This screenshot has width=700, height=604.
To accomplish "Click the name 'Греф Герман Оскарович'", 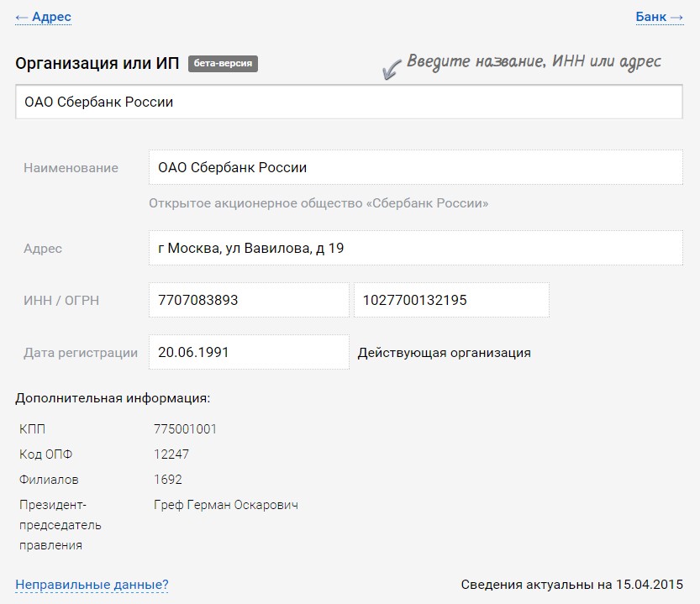I will click(226, 505).
